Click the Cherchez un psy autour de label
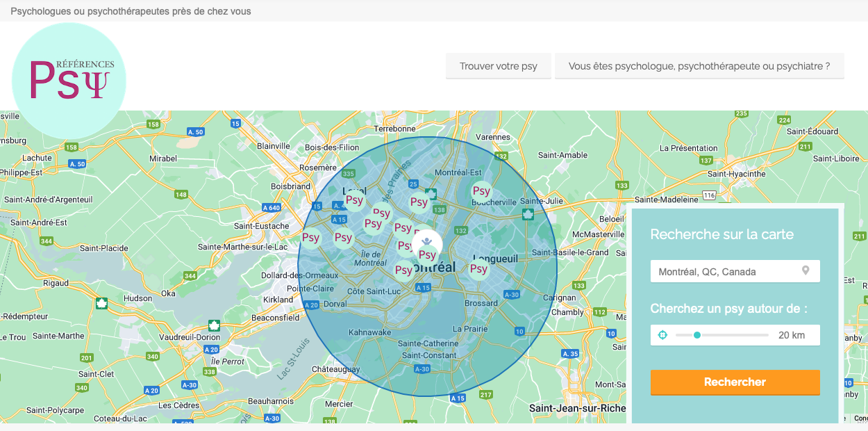The width and height of the screenshot is (868, 431). pos(728,309)
